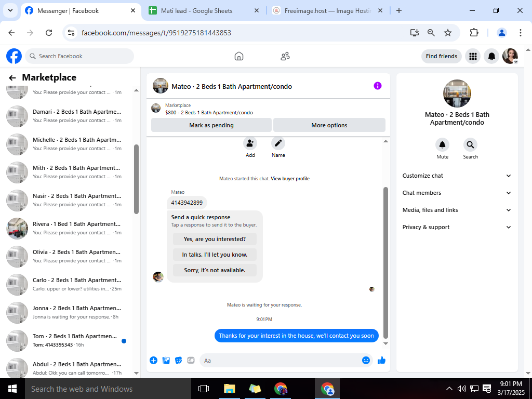This screenshot has width=532, height=399.
Task: Expand Media, files and links section
Action: (457, 210)
